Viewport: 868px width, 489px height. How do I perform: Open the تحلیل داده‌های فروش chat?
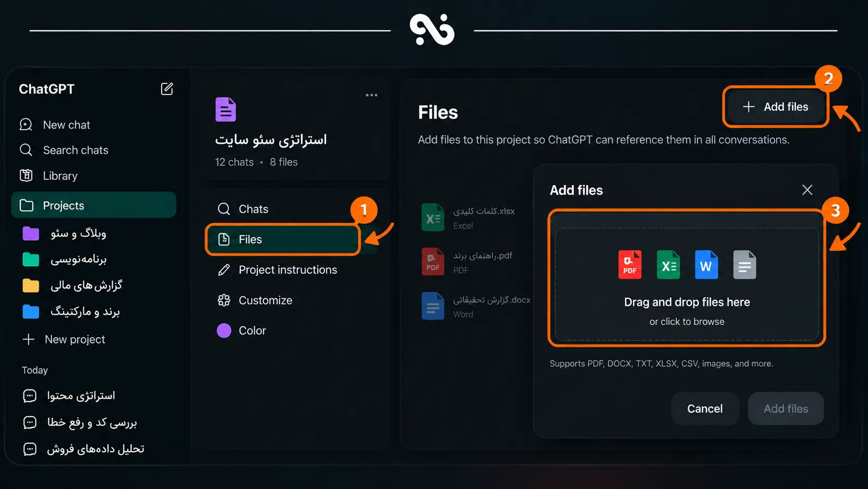(84, 448)
